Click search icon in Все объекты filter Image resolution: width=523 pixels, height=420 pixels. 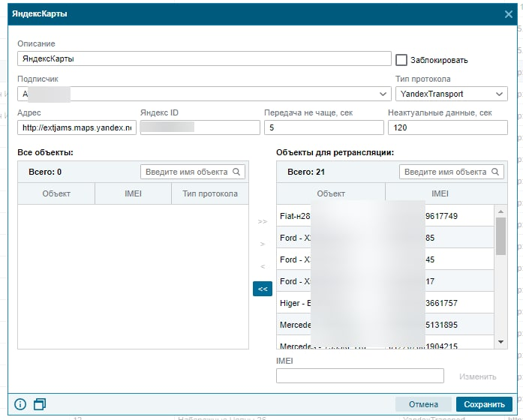(236, 172)
